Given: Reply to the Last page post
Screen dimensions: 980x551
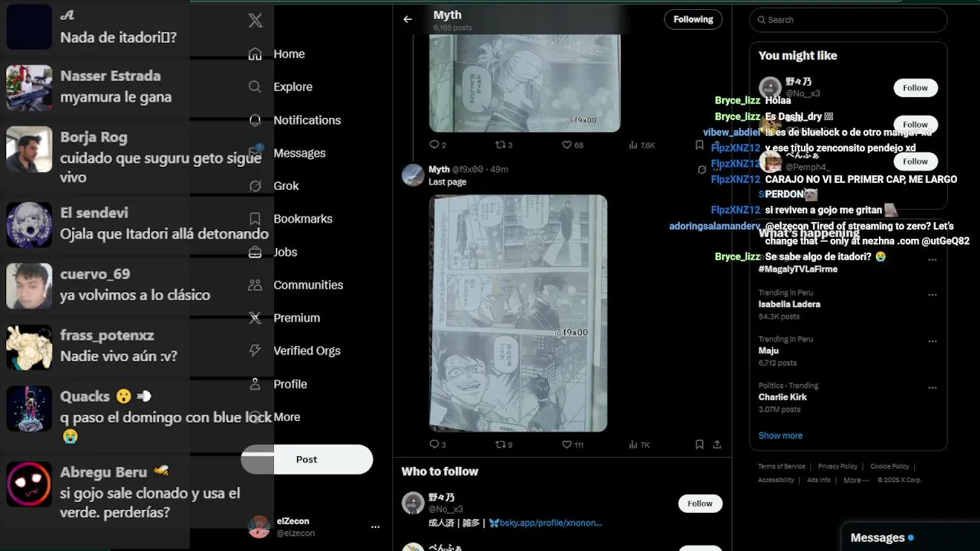Looking at the screenshot, I should point(434,444).
